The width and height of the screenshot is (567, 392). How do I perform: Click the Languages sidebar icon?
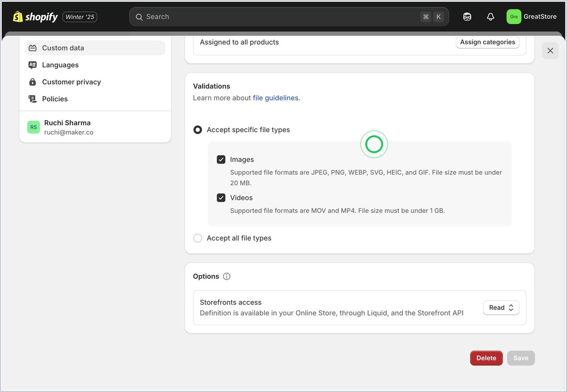coord(32,65)
